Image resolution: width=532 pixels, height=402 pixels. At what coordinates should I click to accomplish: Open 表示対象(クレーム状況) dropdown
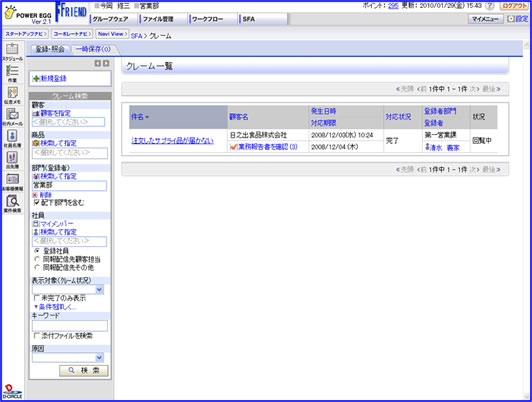click(68, 289)
